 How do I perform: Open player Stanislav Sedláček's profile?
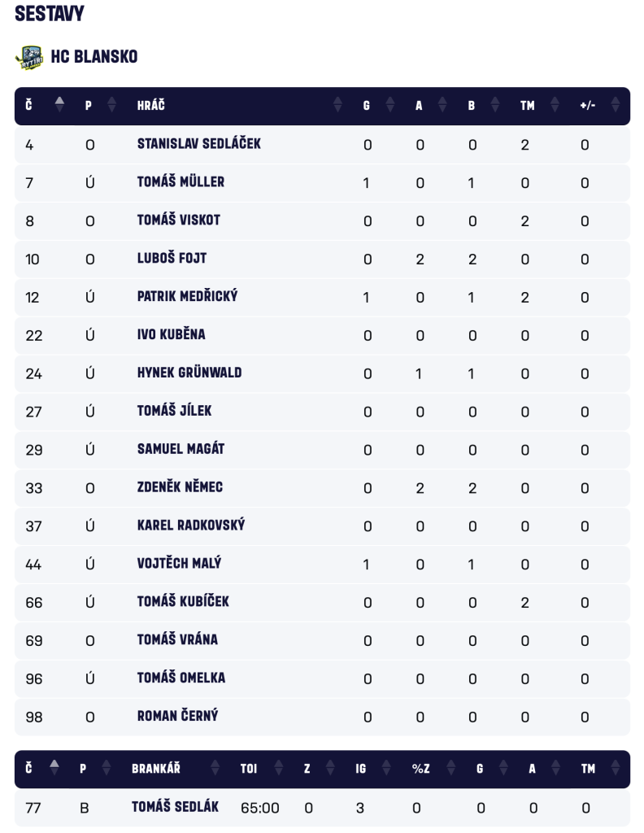click(198, 145)
